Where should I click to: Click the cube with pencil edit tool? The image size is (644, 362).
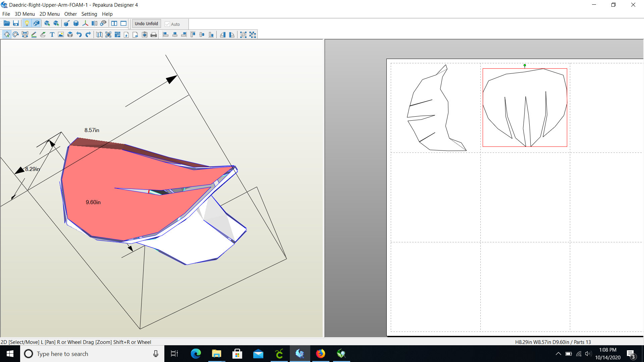pos(67,23)
